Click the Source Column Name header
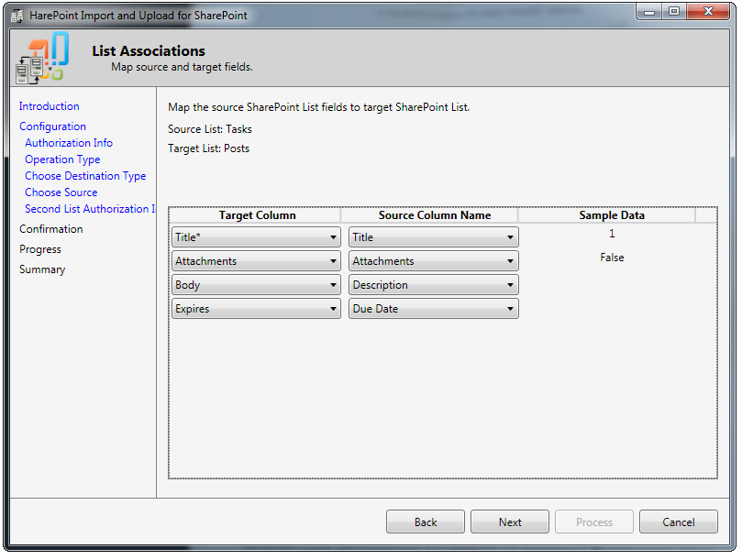The image size is (742, 560). pyautogui.click(x=435, y=215)
